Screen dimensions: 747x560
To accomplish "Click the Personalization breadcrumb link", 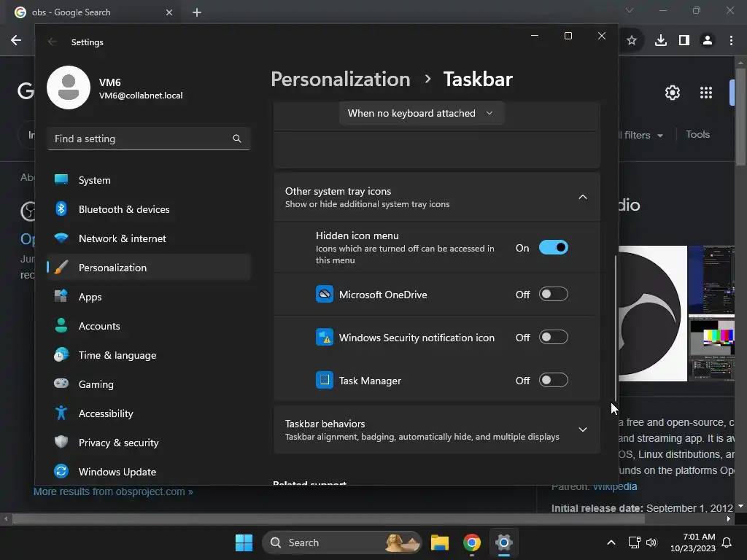I will point(341,79).
